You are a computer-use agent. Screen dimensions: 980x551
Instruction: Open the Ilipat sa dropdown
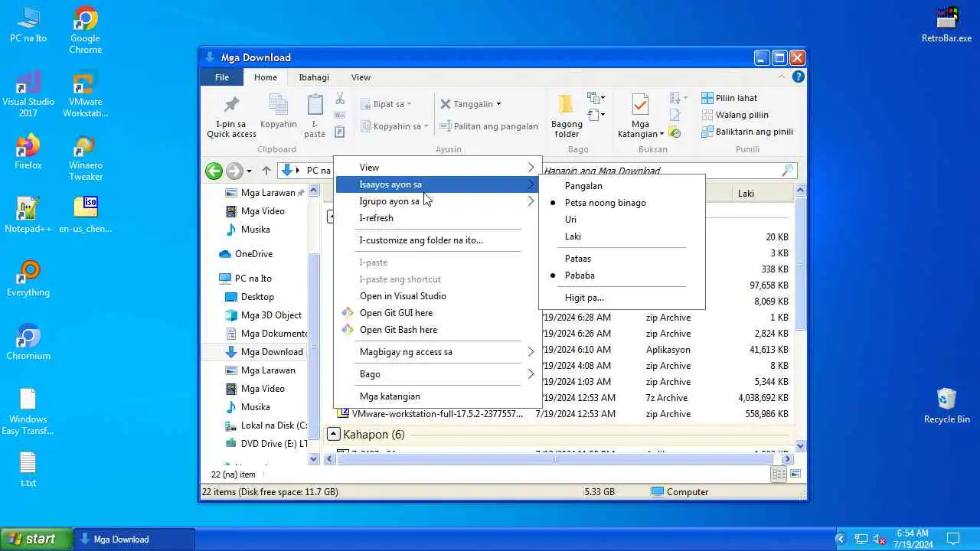point(387,104)
